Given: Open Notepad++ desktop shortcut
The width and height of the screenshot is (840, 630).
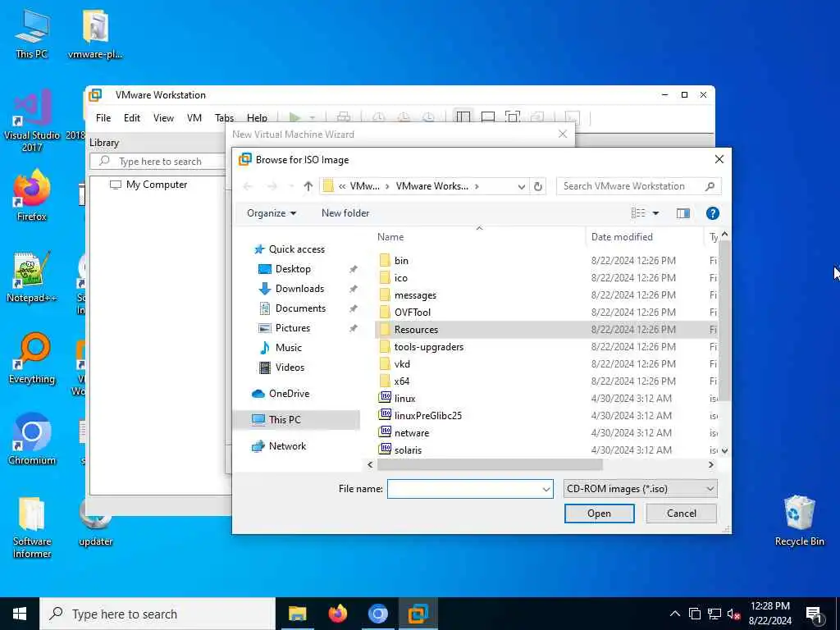Looking at the screenshot, I should [31, 276].
